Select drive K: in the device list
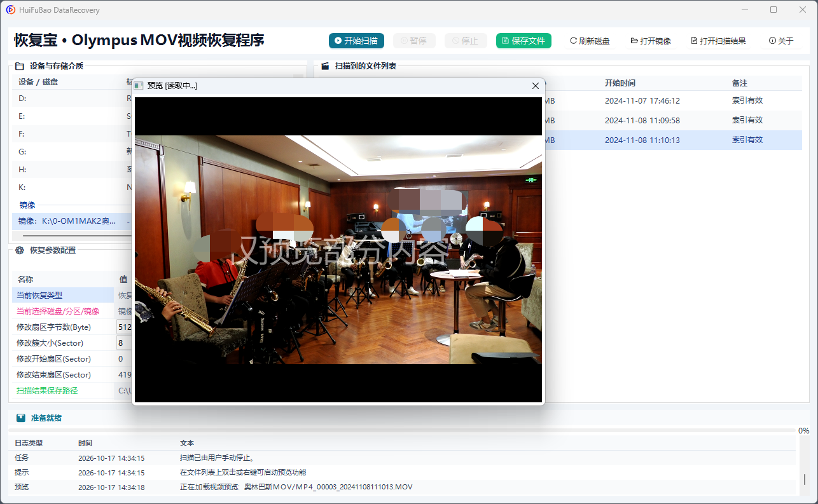 [72, 187]
